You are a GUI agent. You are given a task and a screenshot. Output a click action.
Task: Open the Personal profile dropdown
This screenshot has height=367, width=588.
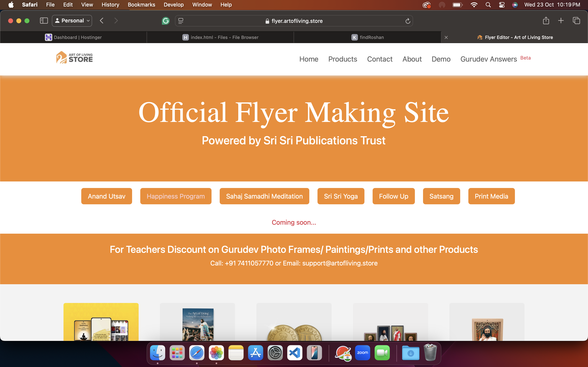tap(72, 21)
